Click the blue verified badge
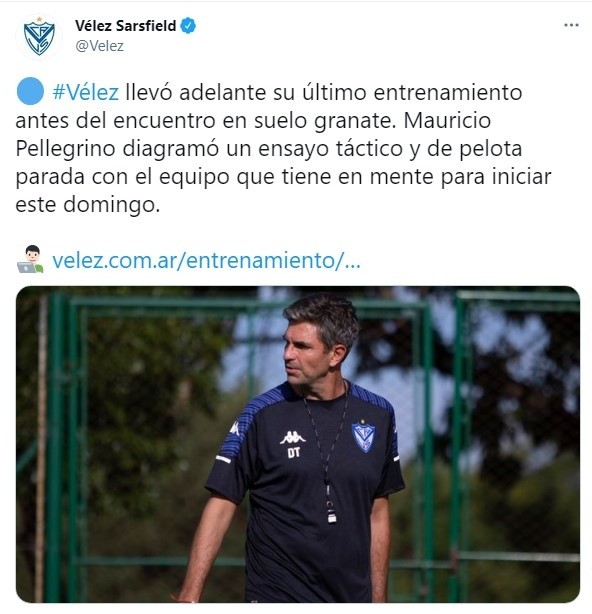 (x=188, y=26)
